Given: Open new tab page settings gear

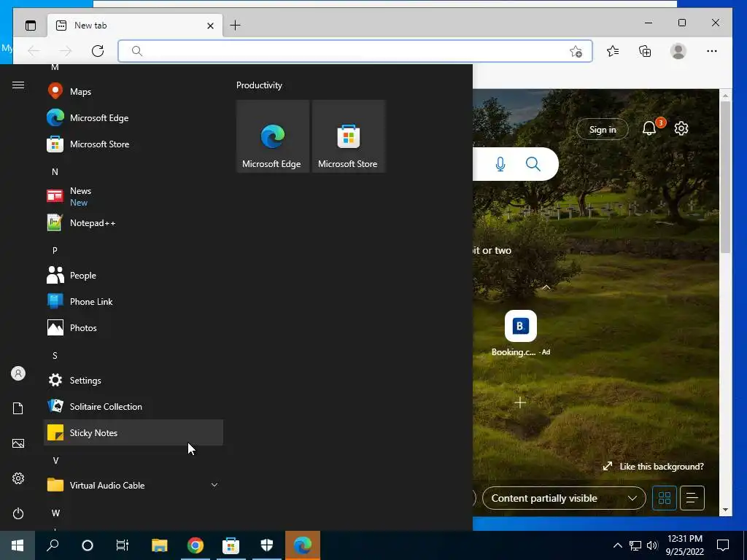Looking at the screenshot, I should pyautogui.click(x=681, y=128).
